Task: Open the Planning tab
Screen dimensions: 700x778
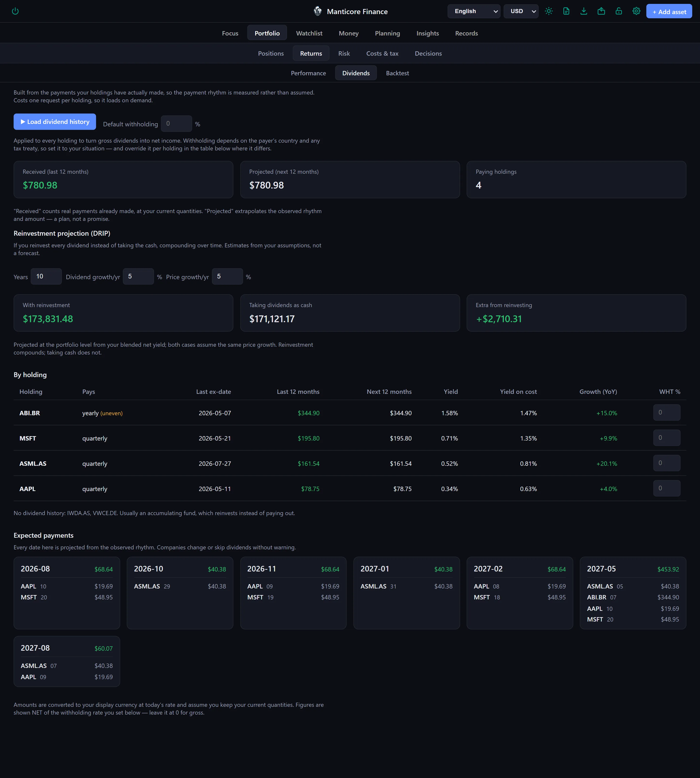Action: click(x=387, y=33)
